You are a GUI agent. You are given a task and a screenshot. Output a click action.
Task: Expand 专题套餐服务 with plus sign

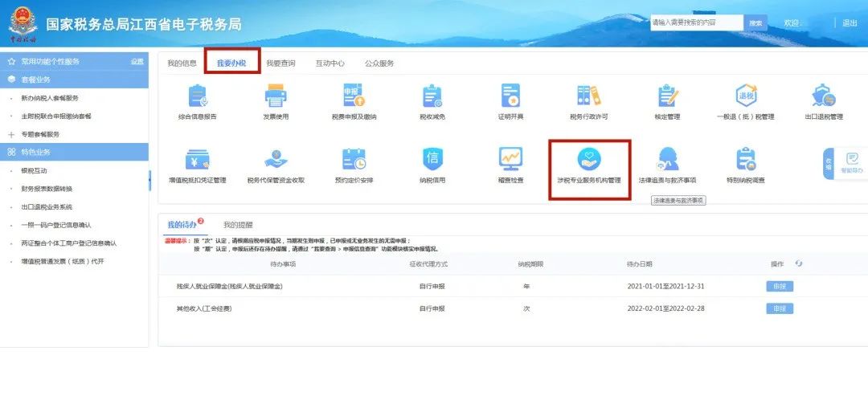(11, 134)
